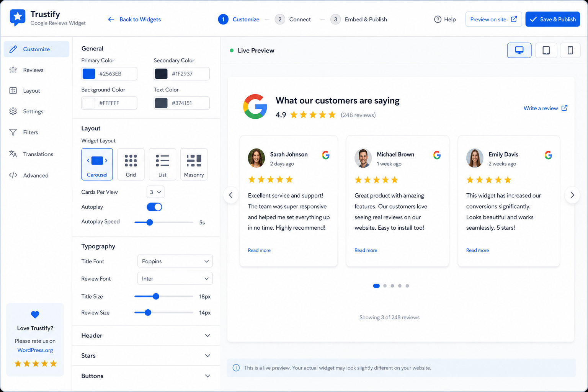Click the Review Size slider handle
The image size is (588, 392).
[x=148, y=313]
